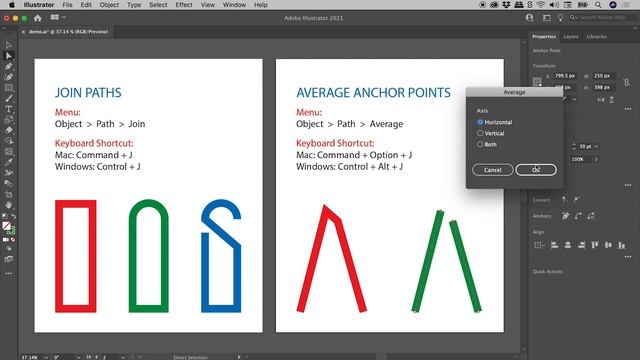Connect selected end points icon
The height and width of the screenshot is (360, 640).
coord(578,216)
